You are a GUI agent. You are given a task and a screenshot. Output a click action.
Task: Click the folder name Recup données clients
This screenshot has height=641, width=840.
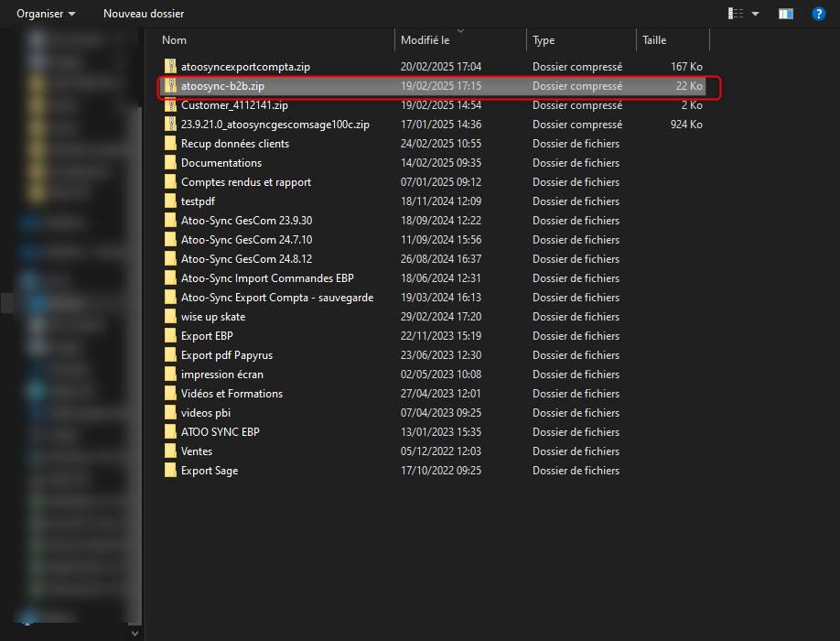(x=235, y=144)
